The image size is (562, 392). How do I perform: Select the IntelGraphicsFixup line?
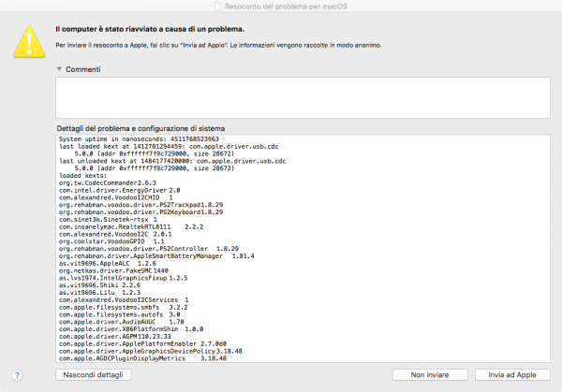point(124,278)
